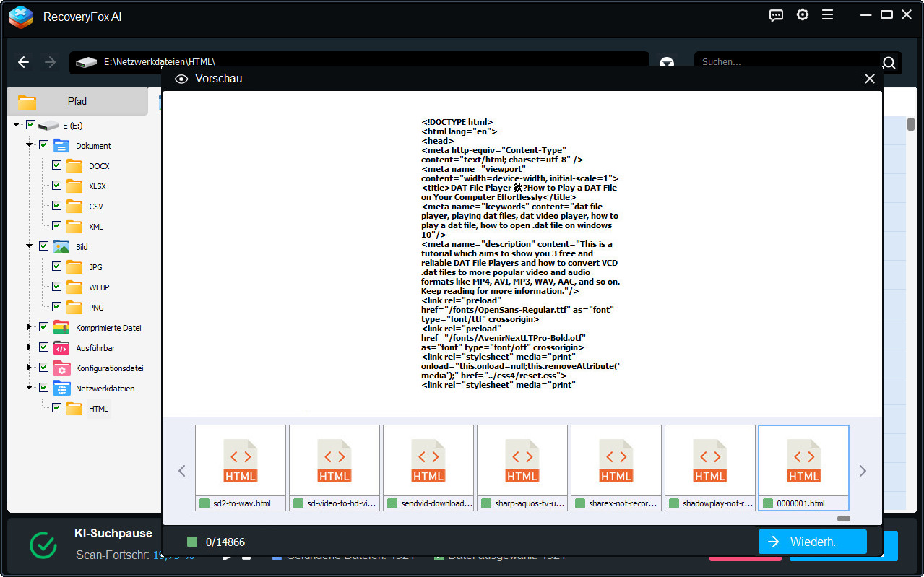Uncheck the DOCX folder checkbox
924x577 pixels.
tap(56, 165)
